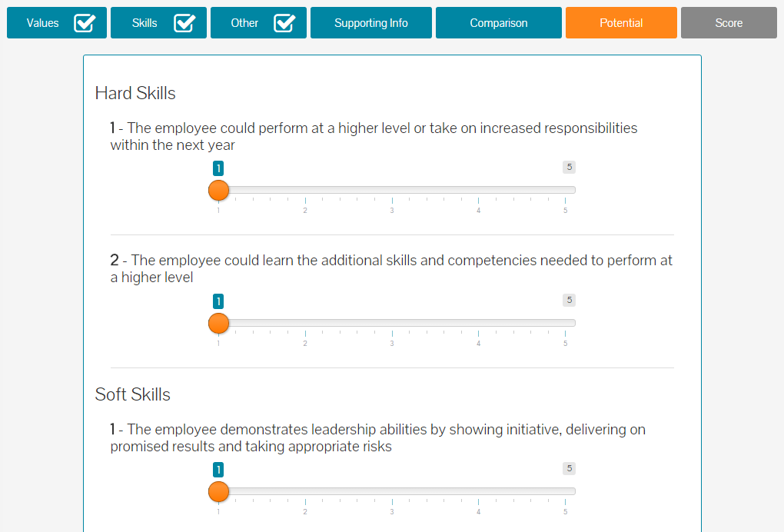Select the orange Potential tab

[621, 22]
